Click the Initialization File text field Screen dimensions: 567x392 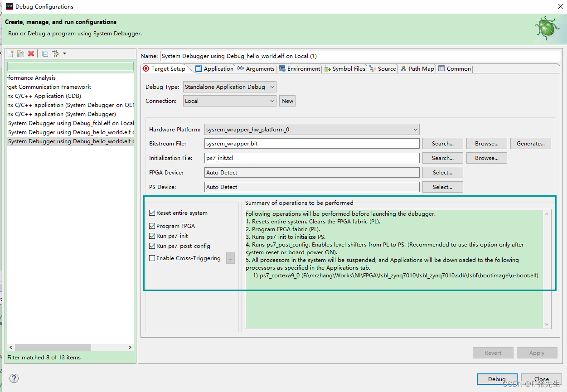312,158
